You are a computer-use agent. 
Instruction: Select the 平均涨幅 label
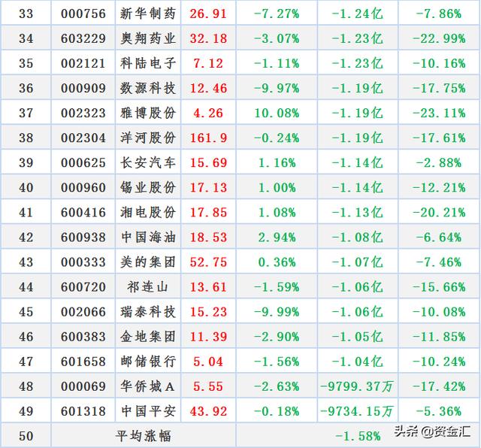coord(144,436)
